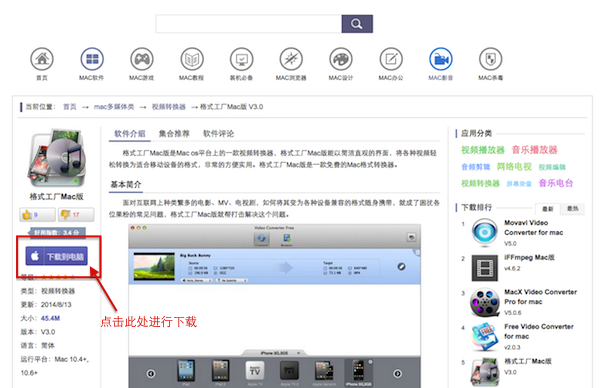Open 视频转换器 breadcrumb link

click(169, 107)
